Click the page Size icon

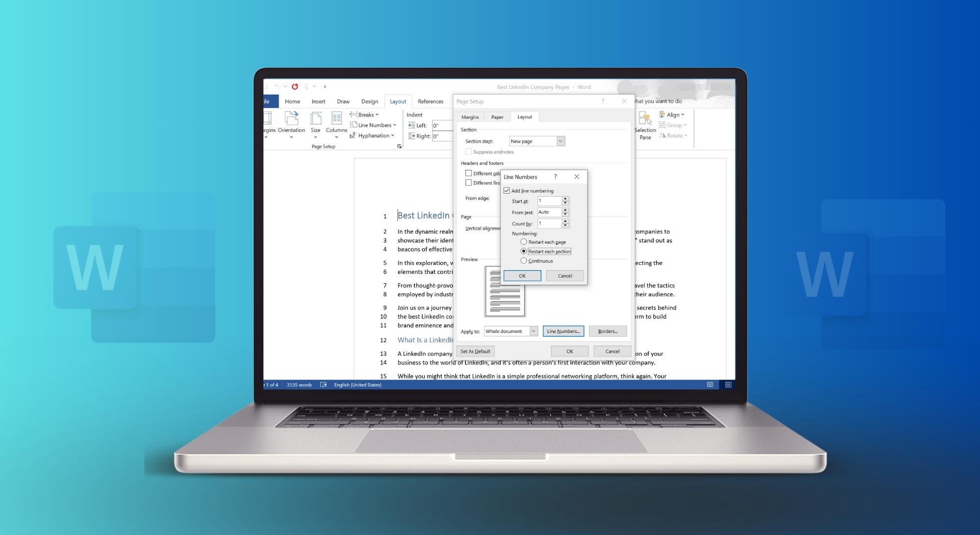pos(315,119)
